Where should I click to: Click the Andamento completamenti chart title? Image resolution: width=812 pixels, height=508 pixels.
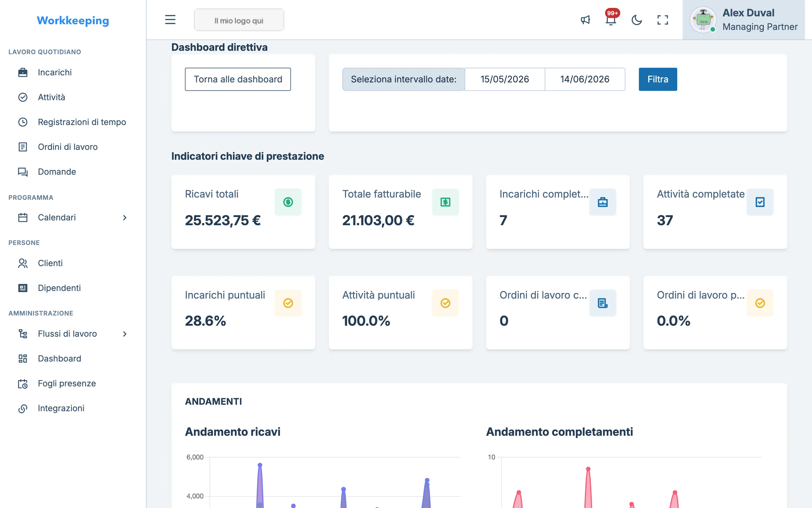(559, 432)
